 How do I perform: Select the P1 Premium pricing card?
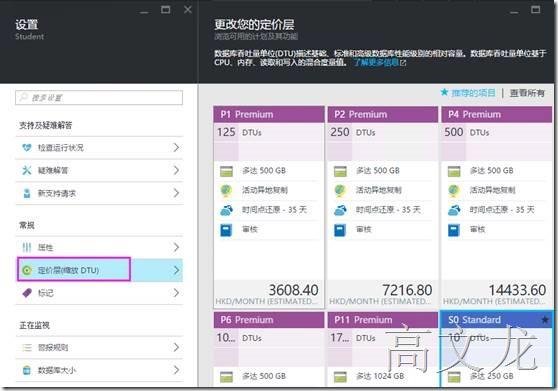[x=269, y=206]
